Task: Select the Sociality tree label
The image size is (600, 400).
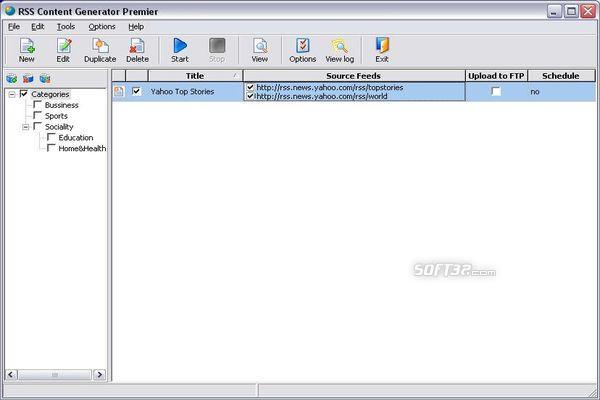Action: 59,127
